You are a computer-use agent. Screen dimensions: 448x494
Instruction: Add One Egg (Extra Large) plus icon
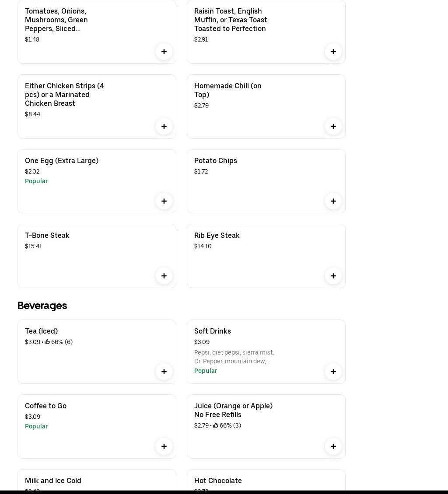pyautogui.click(x=164, y=201)
